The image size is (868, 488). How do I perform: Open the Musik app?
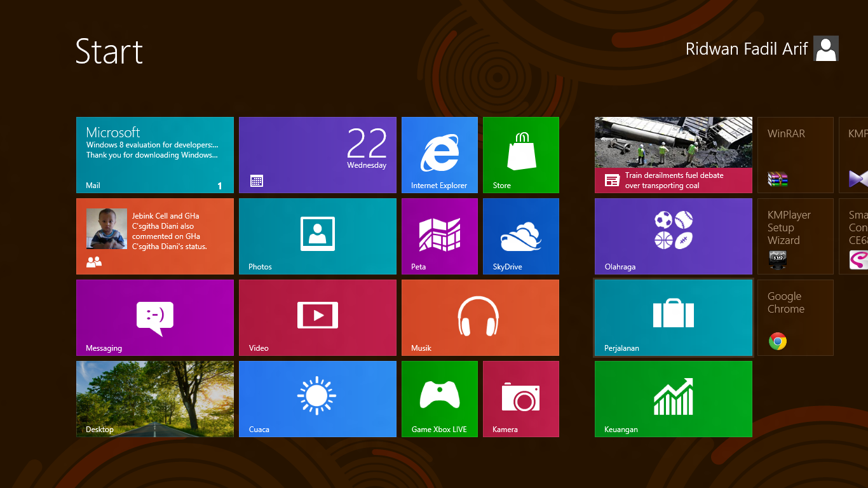[480, 317]
